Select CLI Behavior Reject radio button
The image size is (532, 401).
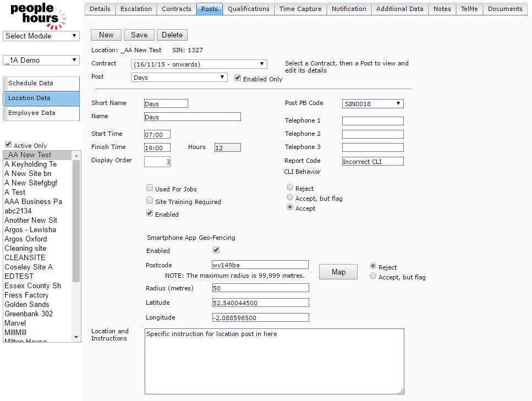point(290,188)
